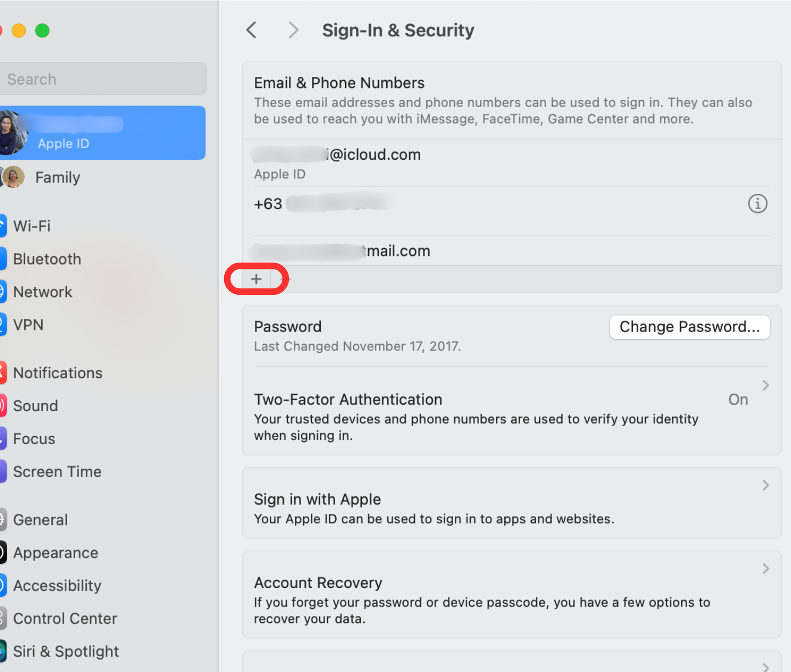The image size is (791, 672).
Task: Open Wi-Fi settings in the sidebar
Action: pos(32,226)
